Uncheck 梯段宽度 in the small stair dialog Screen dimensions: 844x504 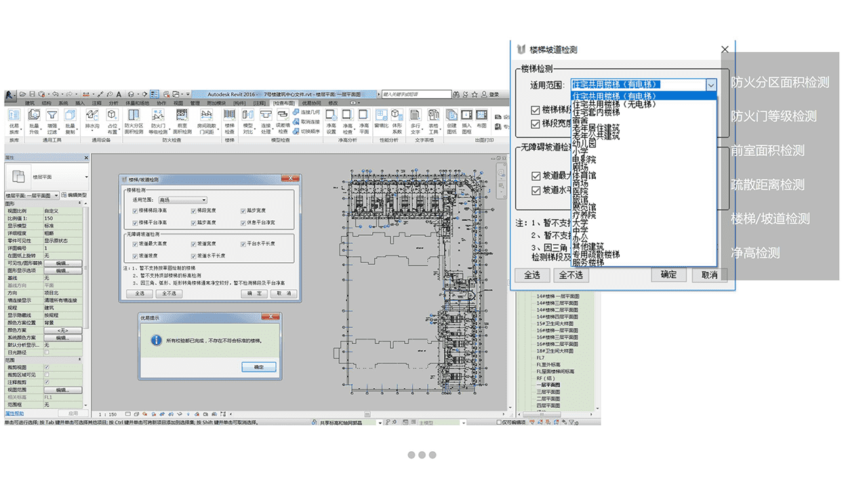(x=193, y=211)
